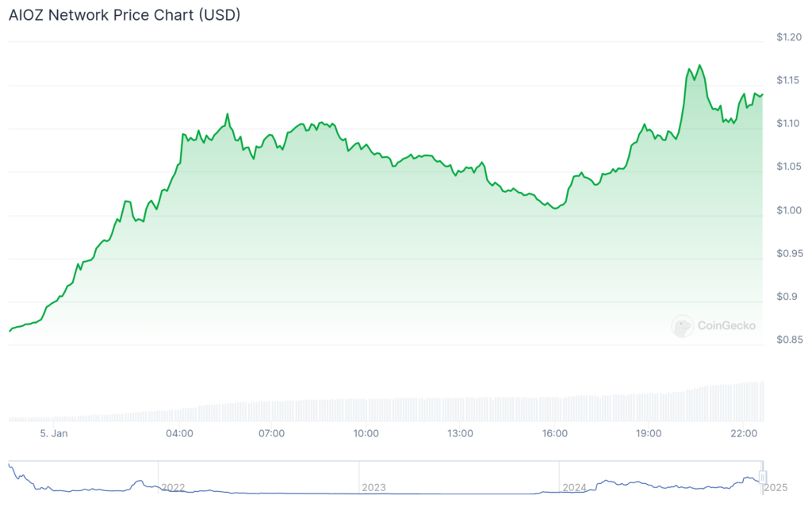Click the 2024 label in the navigator

click(x=574, y=487)
